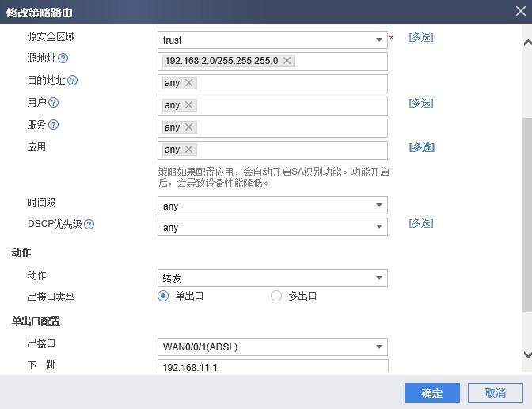Open help icon beside 服务 label
532x409 pixels.
click(53, 125)
